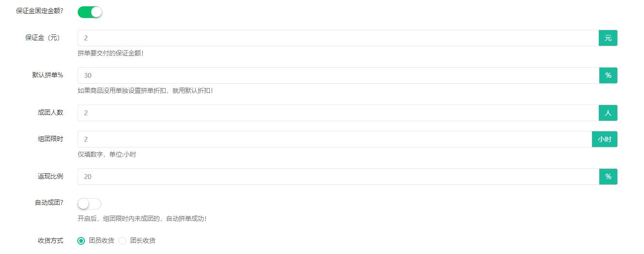This screenshot has width=644, height=254.
Task: Focus the 默认拼单% input field
Action: pyautogui.click(x=338, y=75)
